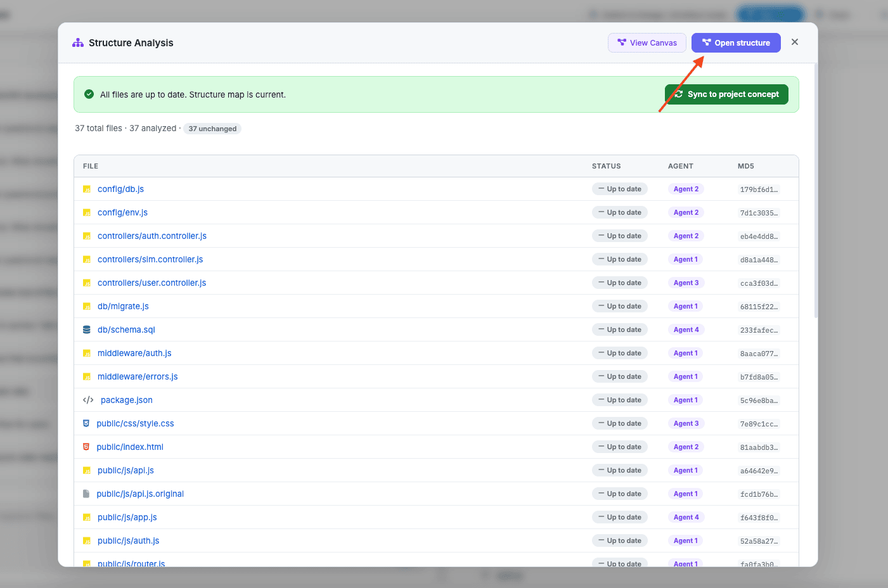Click the JS icon beside middleware/auth.js

(87, 354)
